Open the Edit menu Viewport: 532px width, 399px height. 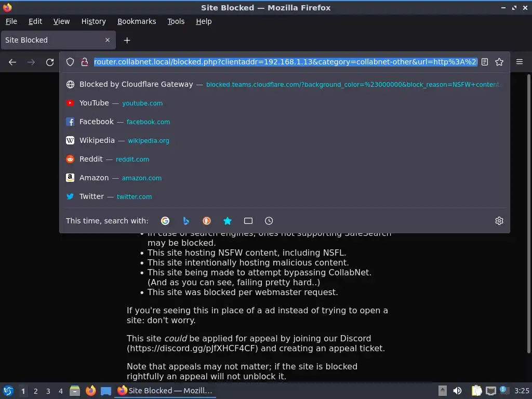tap(35, 21)
